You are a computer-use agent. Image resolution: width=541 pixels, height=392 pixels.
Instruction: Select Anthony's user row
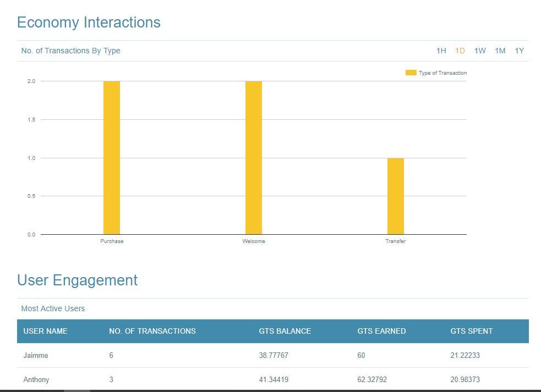[36, 379]
